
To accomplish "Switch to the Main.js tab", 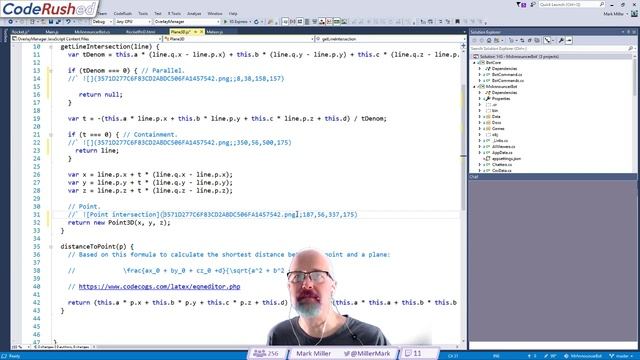I will 52,32.
